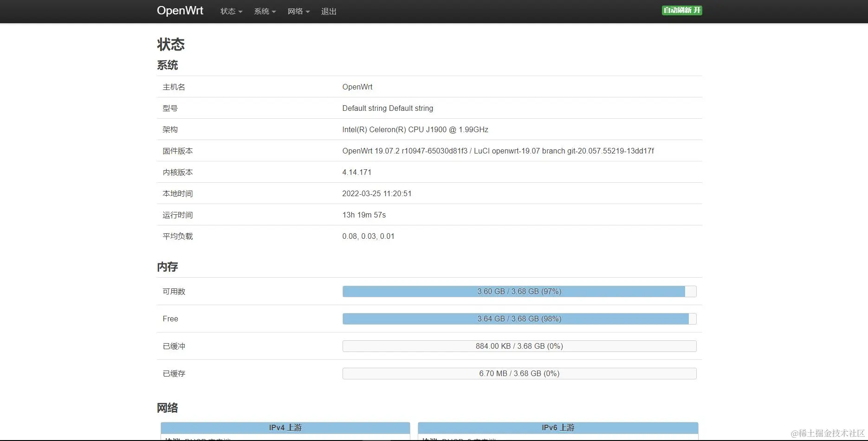Click the 运行时间 row label

click(x=177, y=215)
